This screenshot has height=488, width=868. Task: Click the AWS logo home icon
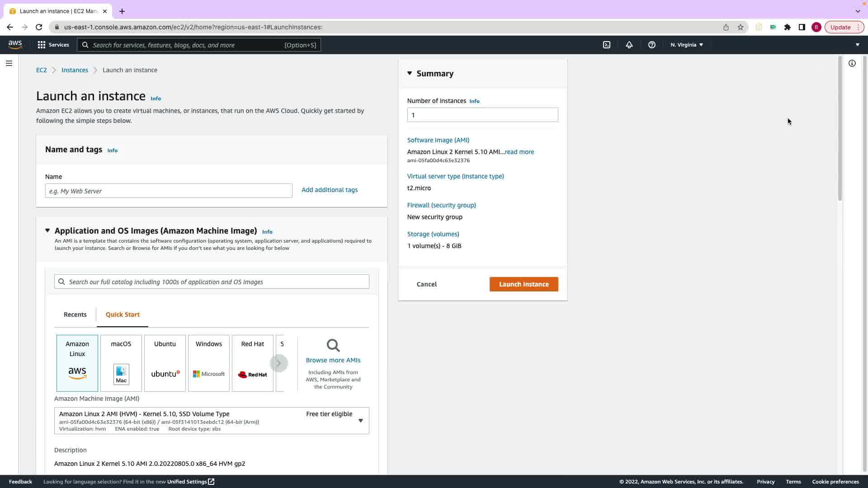pos(15,44)
